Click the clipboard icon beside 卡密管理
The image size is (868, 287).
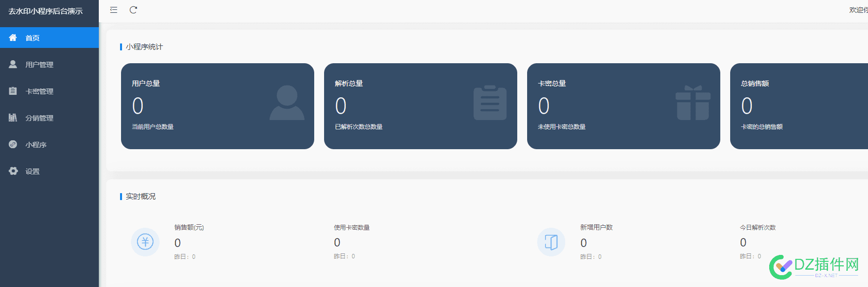[13, 91]
